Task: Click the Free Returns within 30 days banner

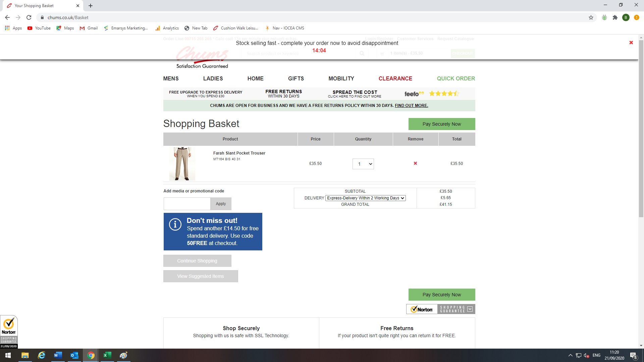Action: point(284,94)
